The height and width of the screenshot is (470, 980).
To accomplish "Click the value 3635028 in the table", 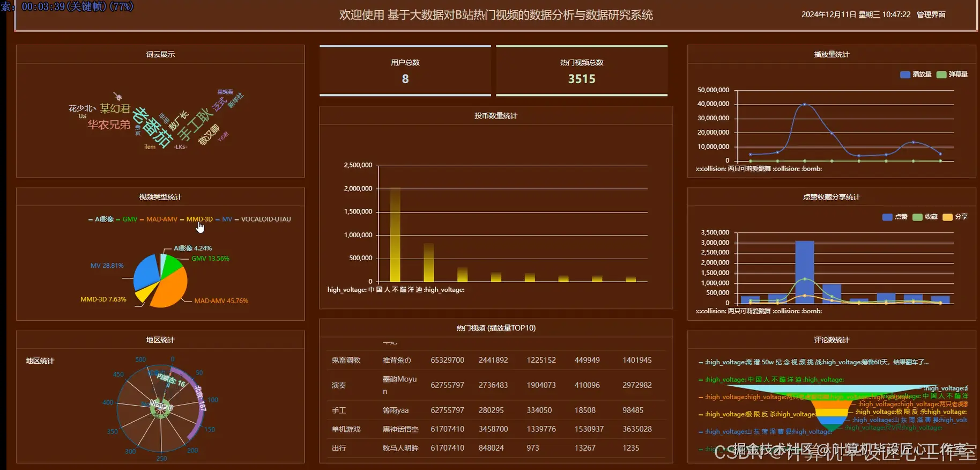I will coord(637,429).
